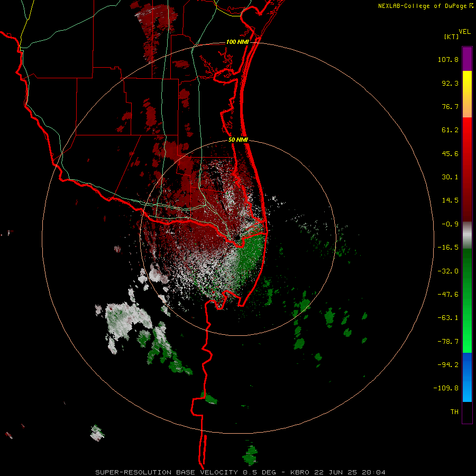Screen dimensions: 476x476
Task: Click the "76.7" legend value
Action: (450, 106)
